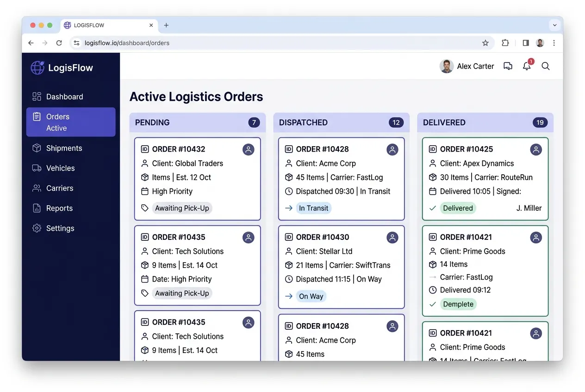Click the Demplete status tag
Screen dimensions: 585x392
(458, 304)
